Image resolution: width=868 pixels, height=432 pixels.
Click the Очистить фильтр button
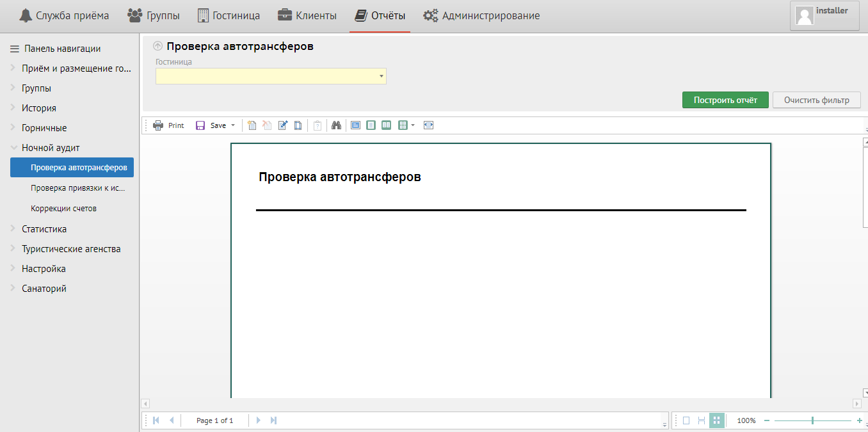816,100
